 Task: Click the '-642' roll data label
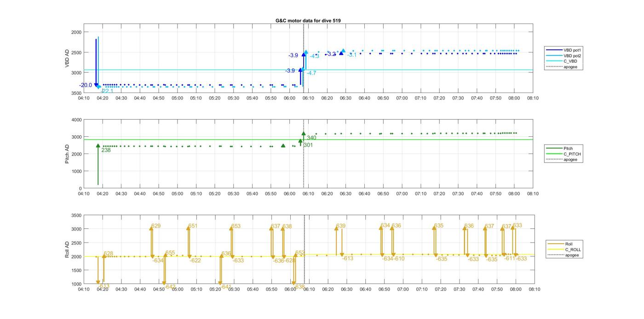(x=170, y=287)
